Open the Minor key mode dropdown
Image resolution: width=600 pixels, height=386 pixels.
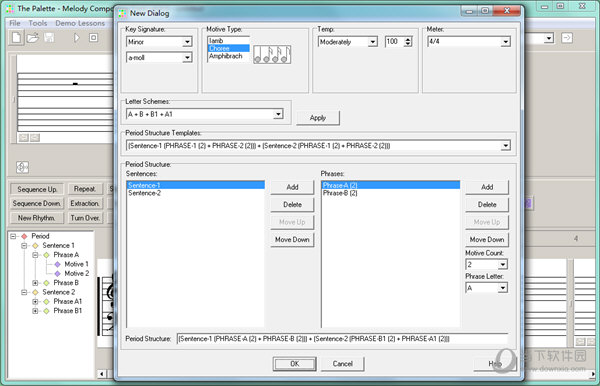(187, 42)
